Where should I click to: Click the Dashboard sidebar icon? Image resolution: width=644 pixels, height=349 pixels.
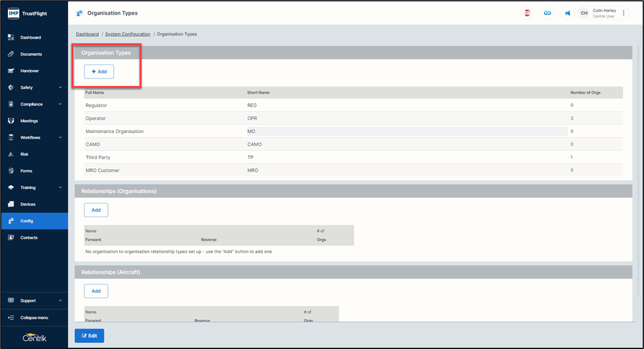(11, 37)
